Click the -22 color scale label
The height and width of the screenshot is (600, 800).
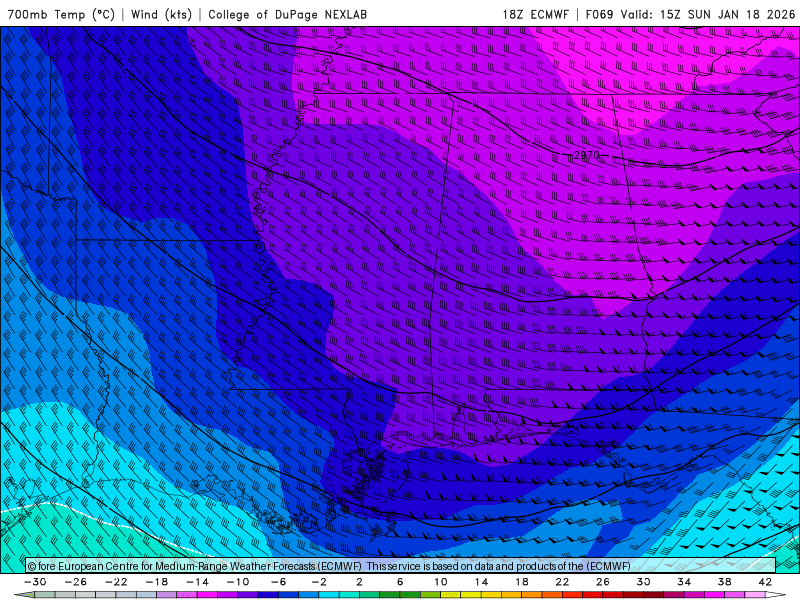coord(116,582)
